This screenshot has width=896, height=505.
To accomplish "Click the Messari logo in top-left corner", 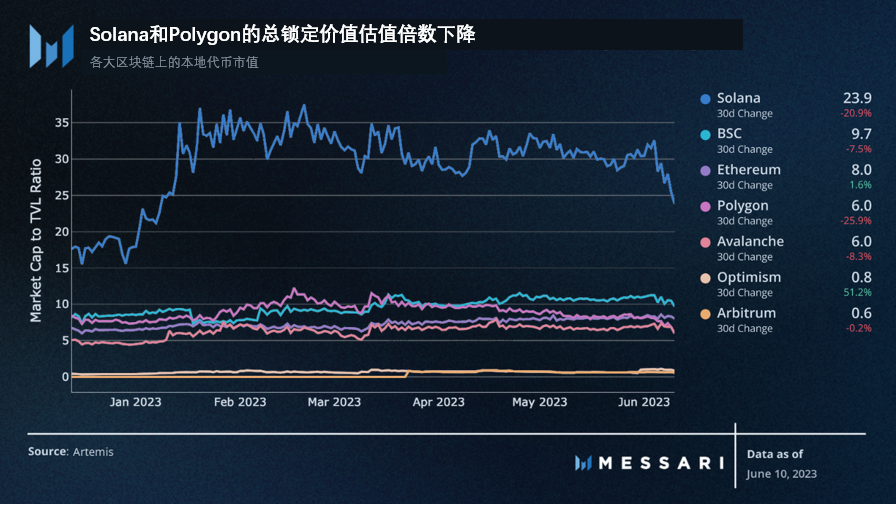I will coord(51,46).
